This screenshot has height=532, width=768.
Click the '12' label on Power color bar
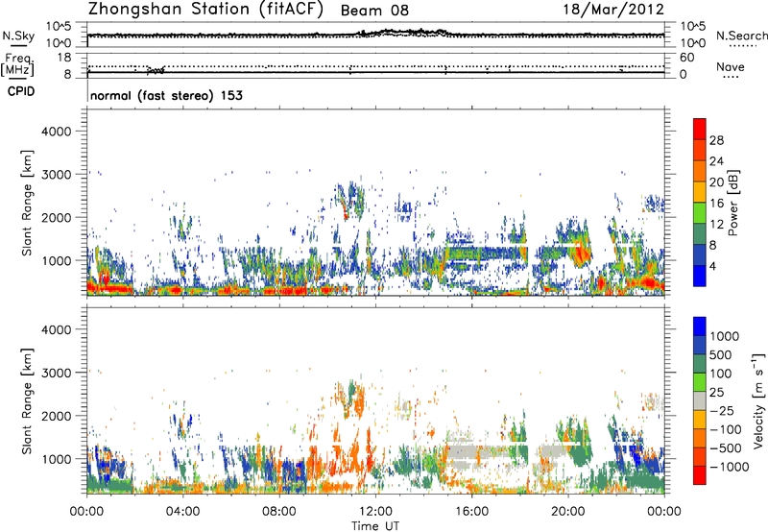(716, 225)
